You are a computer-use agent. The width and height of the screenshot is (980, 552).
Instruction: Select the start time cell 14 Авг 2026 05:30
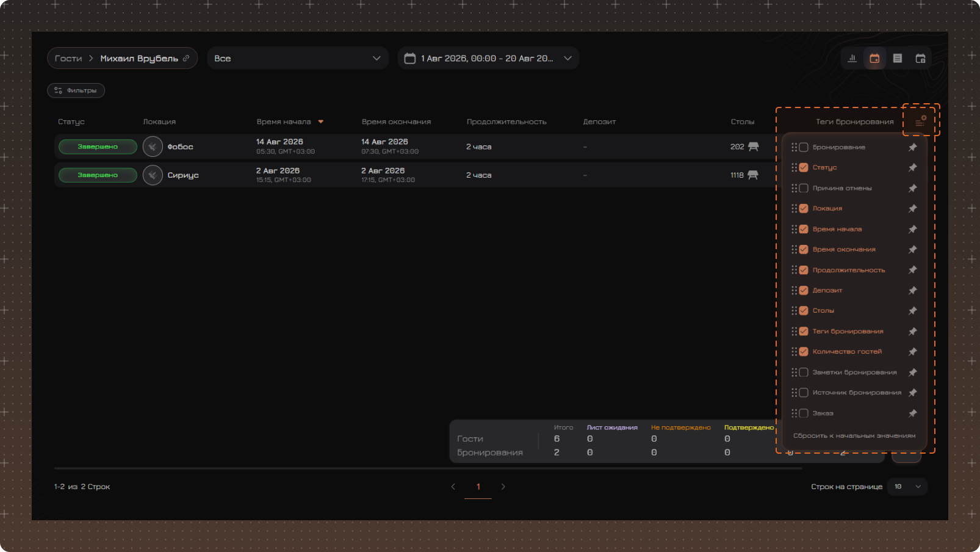pyautogui.click(x=286, y=147)
